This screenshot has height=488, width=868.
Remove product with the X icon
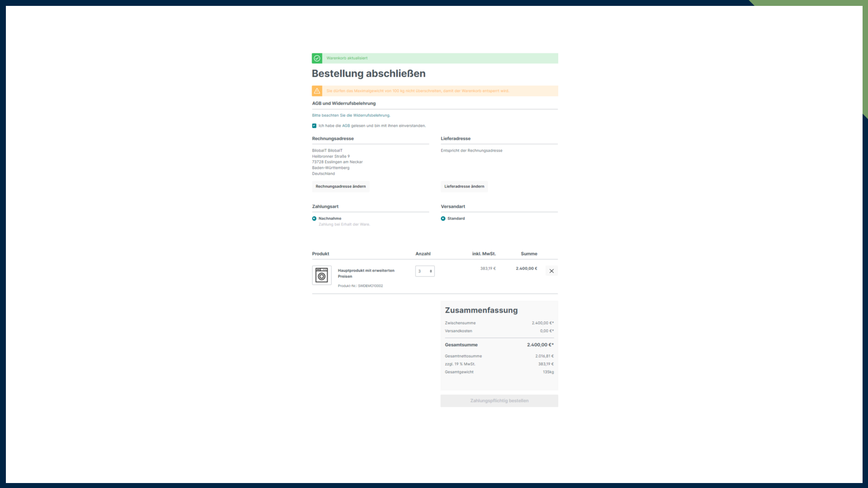(551, 271)
